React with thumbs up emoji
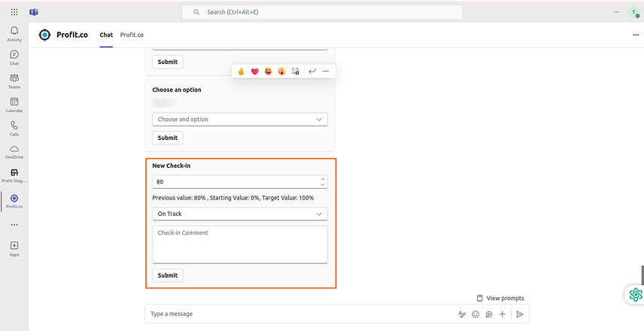Image resolution: width=644 pixels, height=331 pixels. click(241, 71)
